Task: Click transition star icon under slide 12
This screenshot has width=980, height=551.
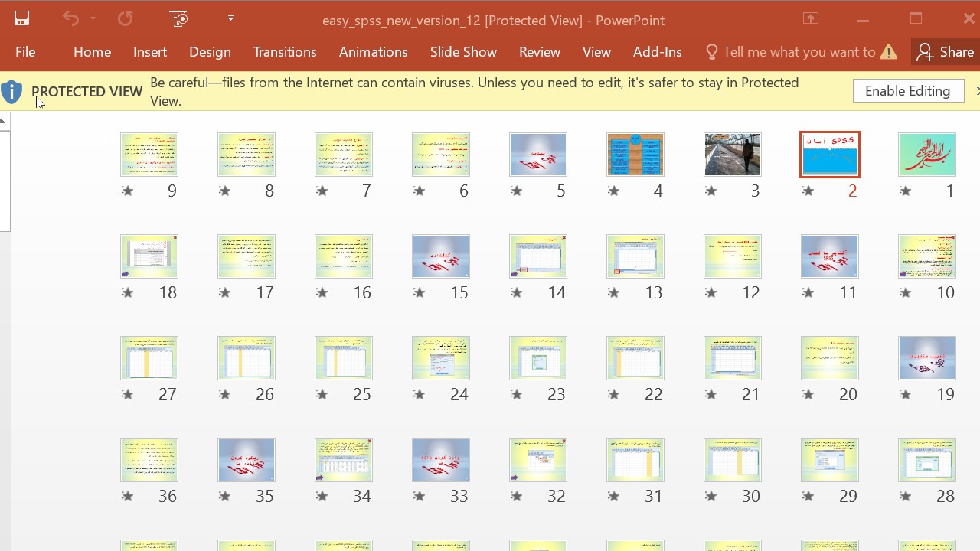Action: [x=711, y=293]
